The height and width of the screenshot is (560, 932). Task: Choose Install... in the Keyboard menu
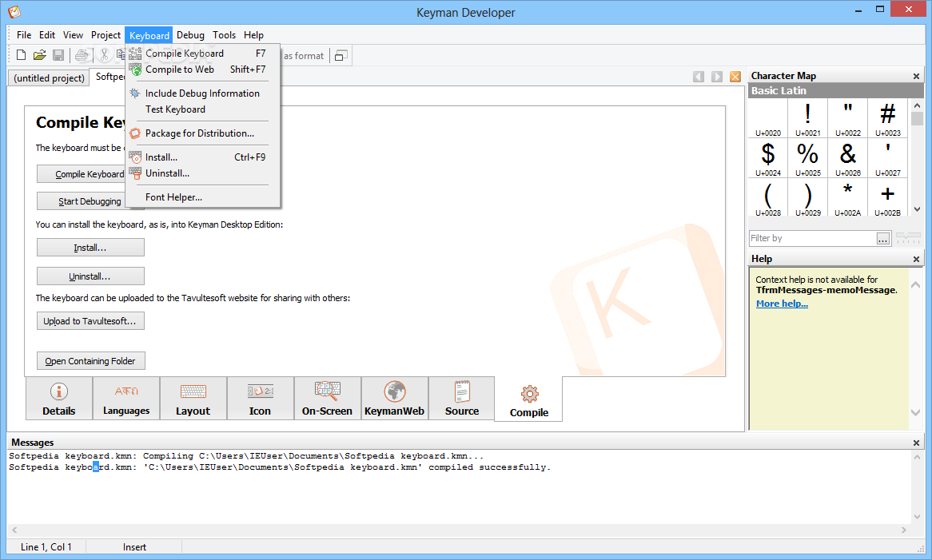coord(203,157)
